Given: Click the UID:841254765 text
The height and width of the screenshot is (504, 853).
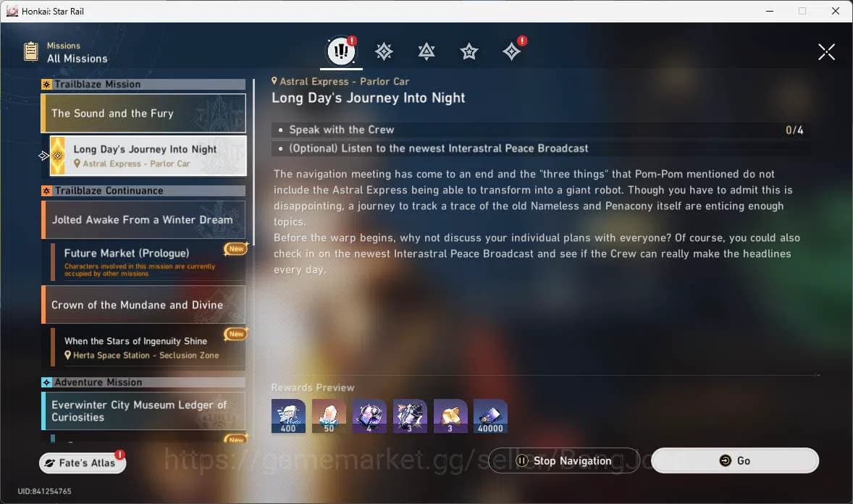Looking at the screenshot, I should 44,491.
